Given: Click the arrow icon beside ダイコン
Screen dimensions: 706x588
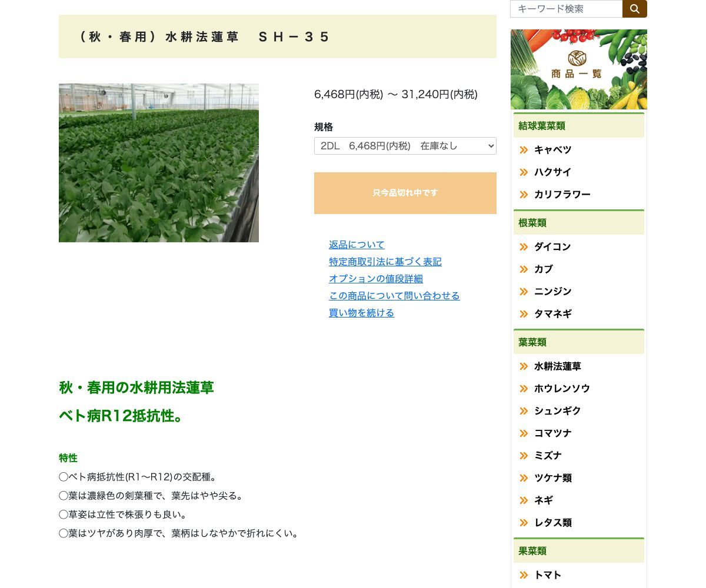Looking at the screenshot, I should (x=524, y=247).
